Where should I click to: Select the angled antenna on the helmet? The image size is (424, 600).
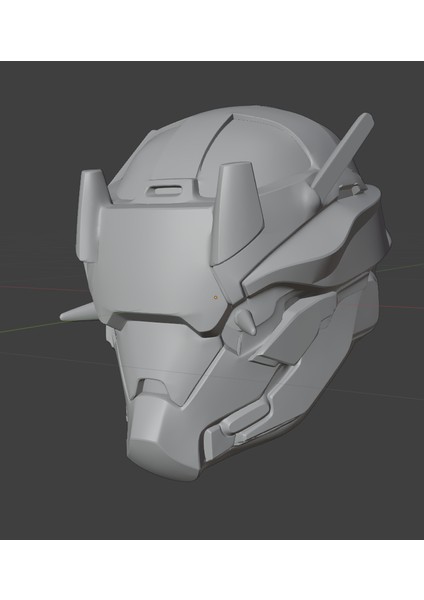[342, 154]
